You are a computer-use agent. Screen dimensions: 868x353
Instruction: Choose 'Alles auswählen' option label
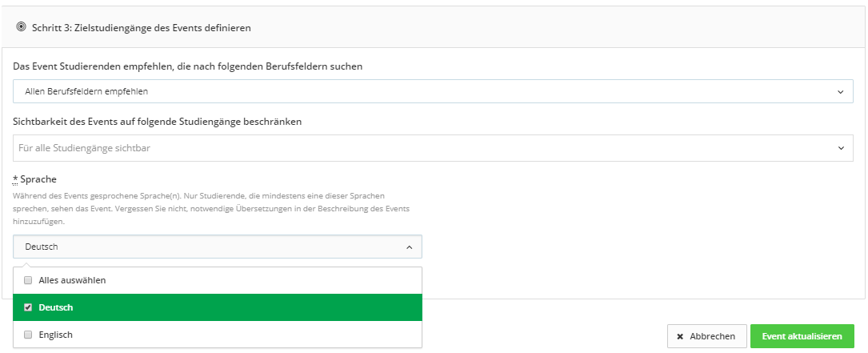(x=72, y=281)
